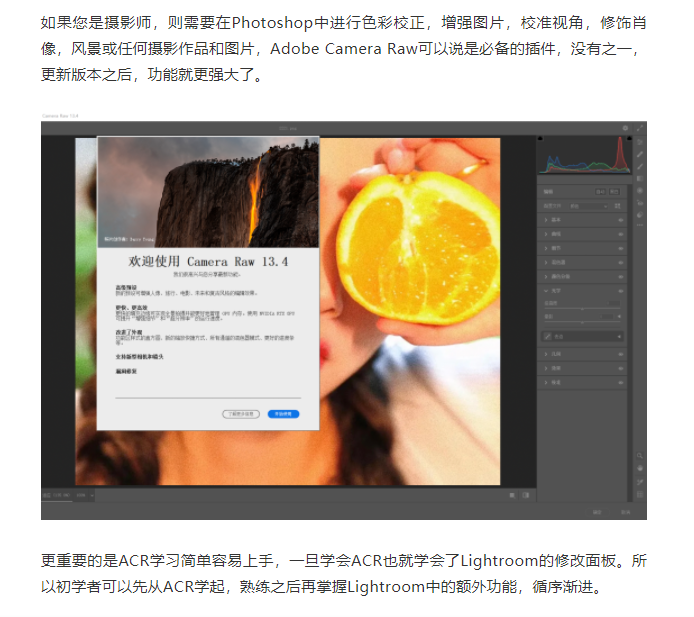
Task: Select the Spot Removal tool
Action: pos(640,154)
